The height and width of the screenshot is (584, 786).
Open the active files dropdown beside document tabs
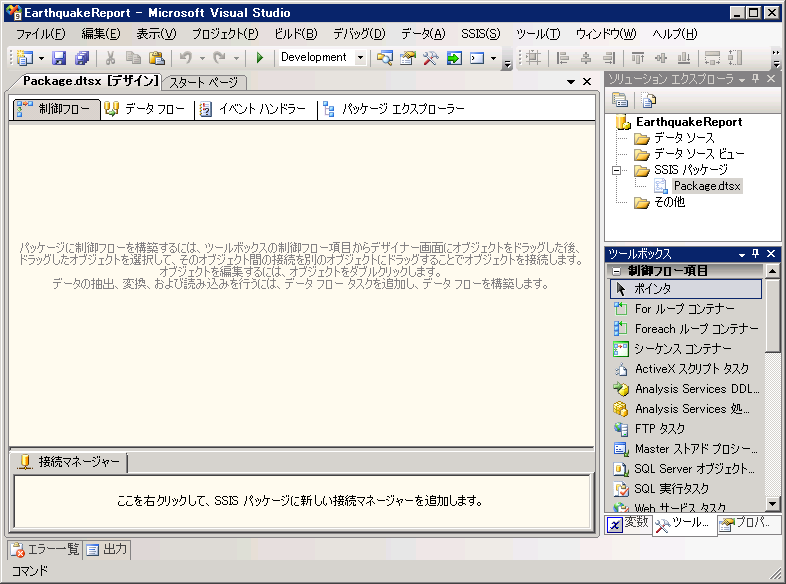pos(570,82)
